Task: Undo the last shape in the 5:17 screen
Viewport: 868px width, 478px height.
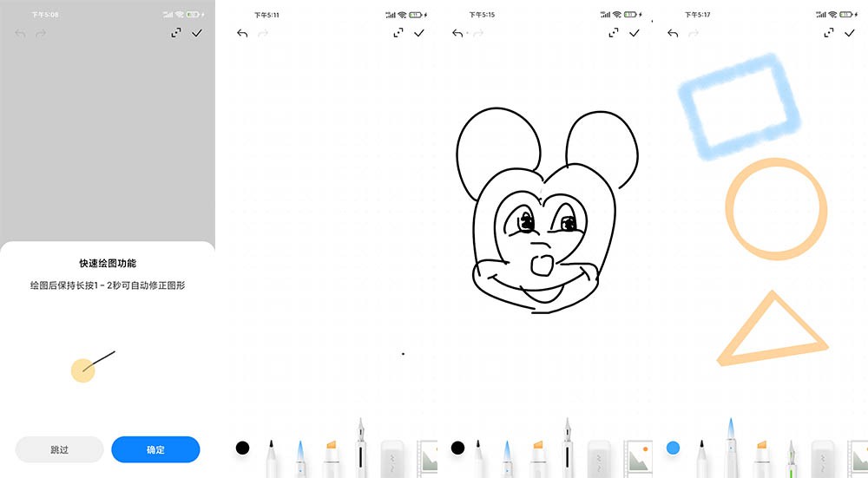Action: point(673,33)
